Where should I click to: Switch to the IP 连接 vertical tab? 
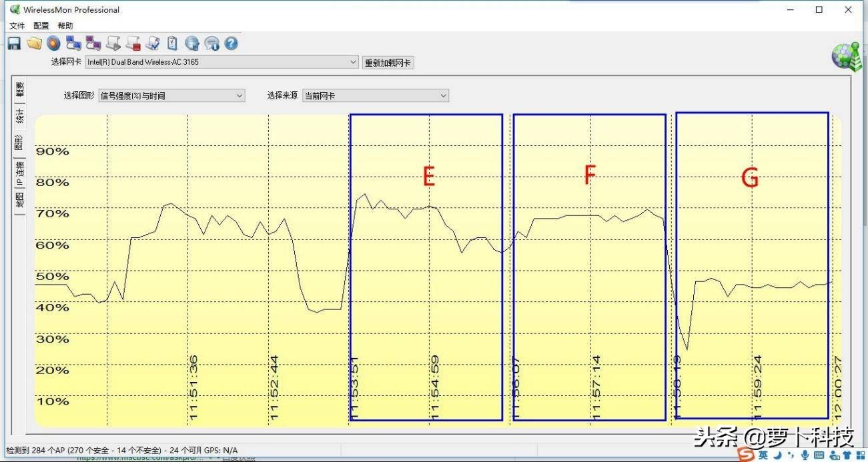pos(19,173)
